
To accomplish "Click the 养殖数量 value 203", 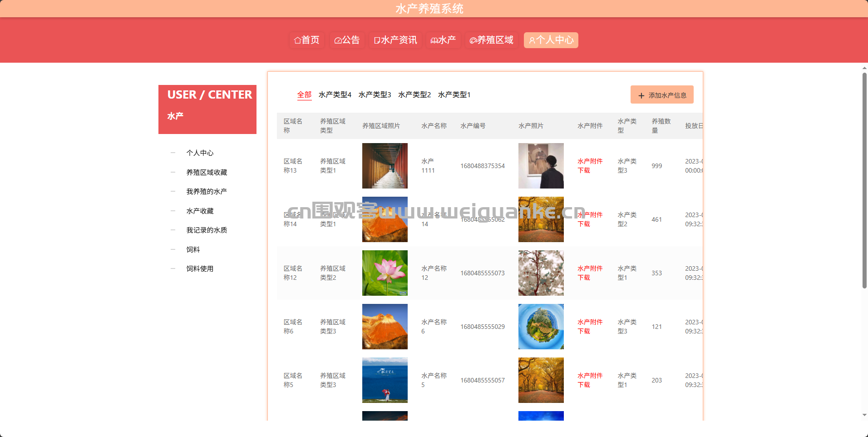I will 656,380.
